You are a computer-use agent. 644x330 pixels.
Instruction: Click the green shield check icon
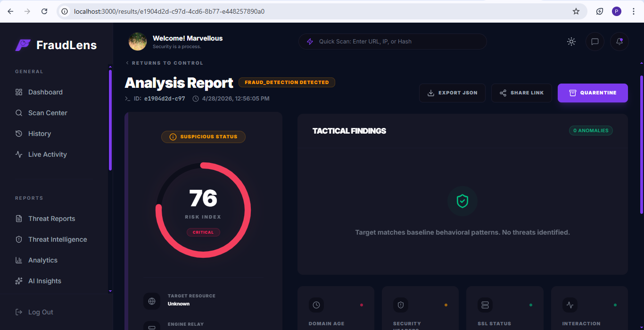(x=462, y=201)
